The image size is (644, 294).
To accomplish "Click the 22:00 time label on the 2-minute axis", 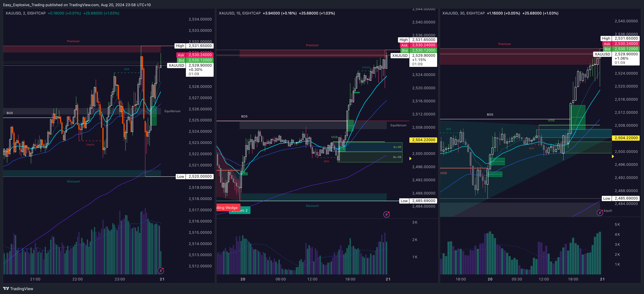I will pos(78,279).
